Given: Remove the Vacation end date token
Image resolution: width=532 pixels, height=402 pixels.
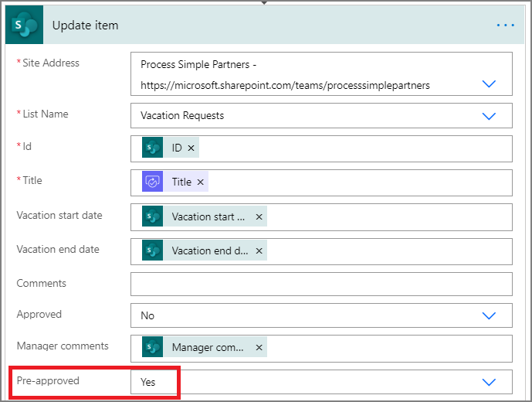Looking at the screenshot, I should tap(259, 251).
